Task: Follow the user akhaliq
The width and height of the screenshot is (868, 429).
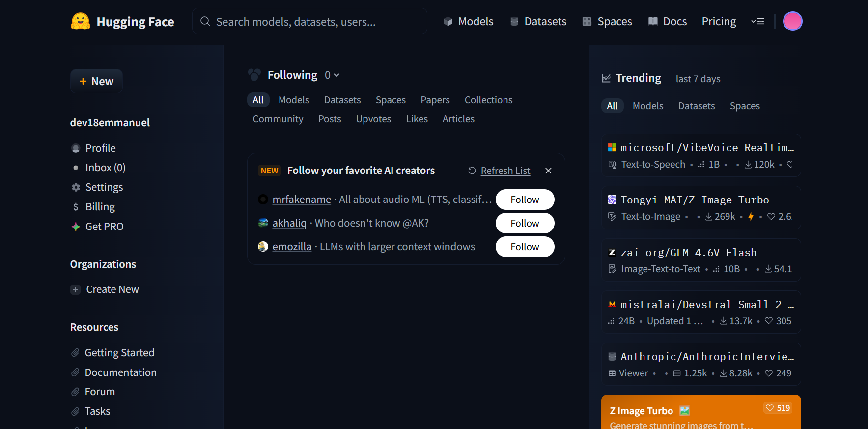Action: tap(525, 223)
